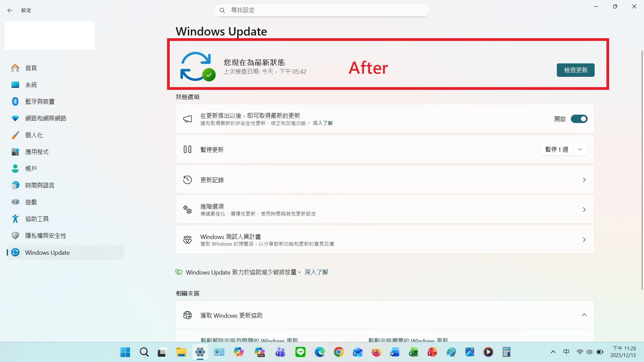Click the 暫停 1 週 button

[556, 149]
